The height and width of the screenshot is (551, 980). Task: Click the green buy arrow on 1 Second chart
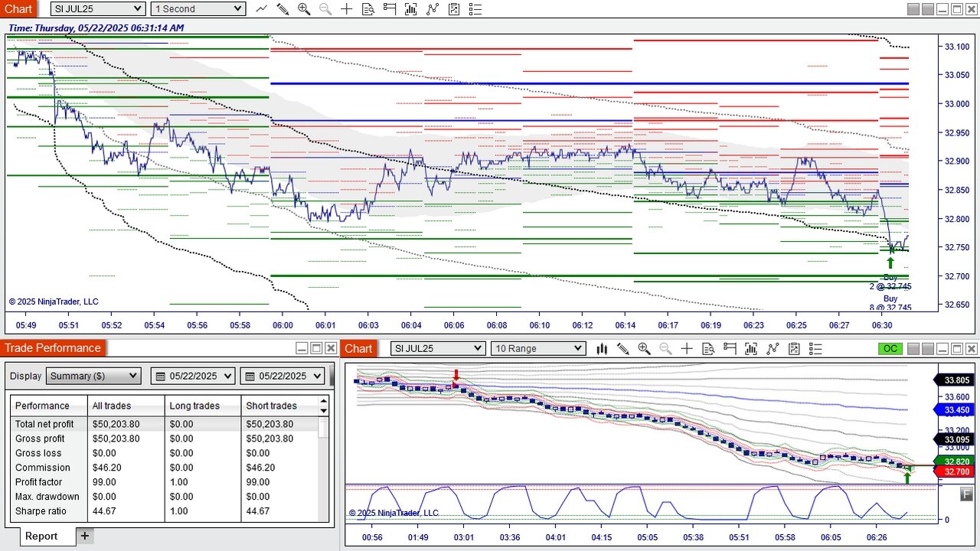pyautogui.click(x=890, y=262)
